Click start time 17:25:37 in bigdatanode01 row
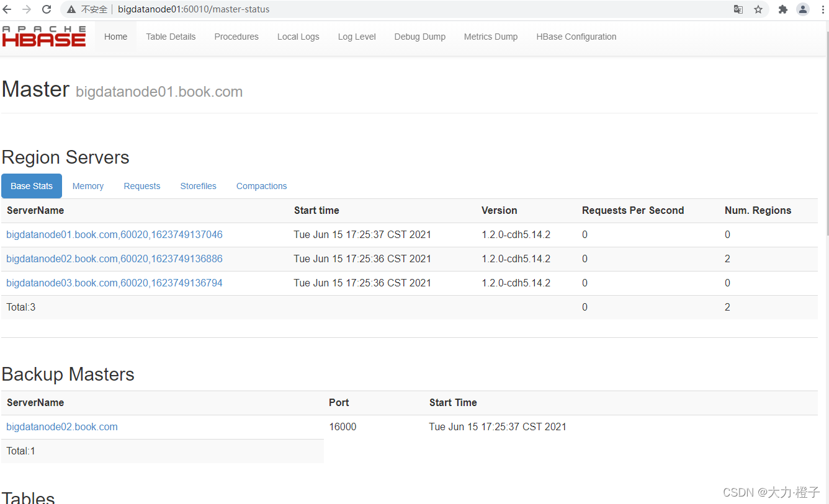The height and width of the screenshot is (504, 829). [362, 234]
